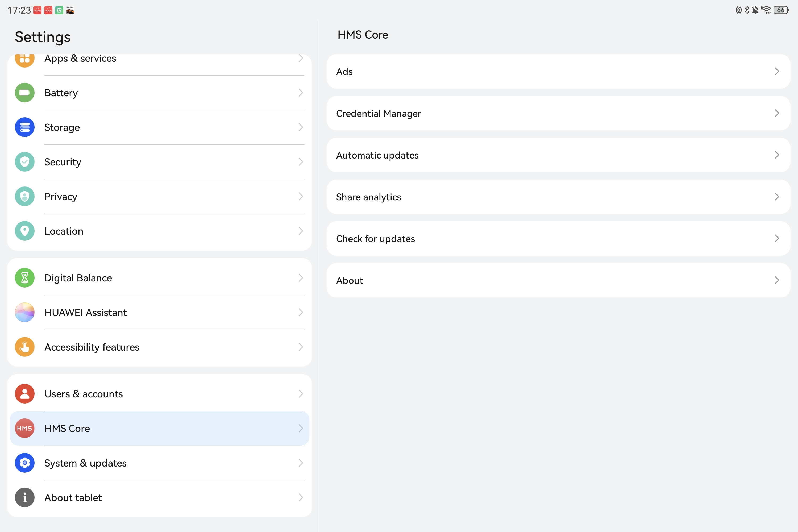Screen dimensions: 798x532
Task: Tap the blue Storage icon
Action: tap(25, 127)
